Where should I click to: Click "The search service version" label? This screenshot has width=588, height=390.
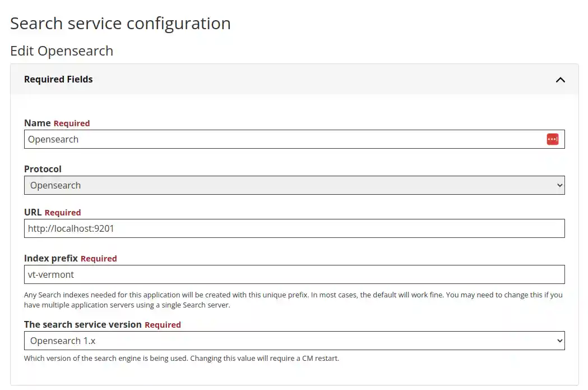tap(83, 324)
